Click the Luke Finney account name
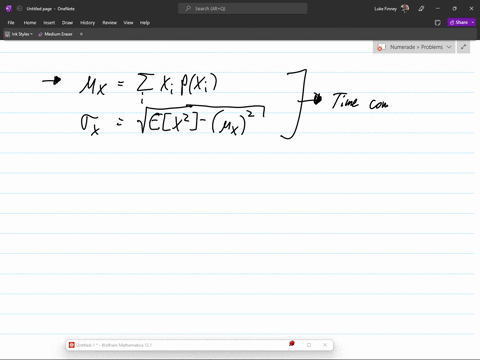The image size is (480, 360). pos(385,9)
